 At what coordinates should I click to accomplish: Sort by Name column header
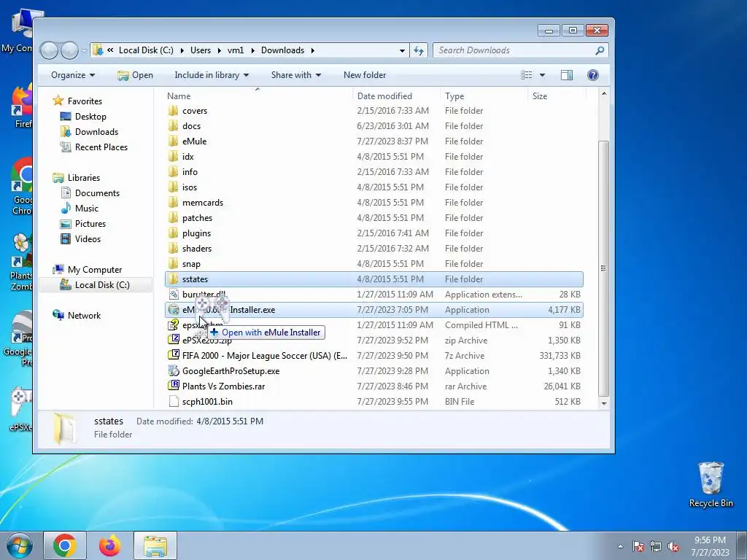(x=258, y=96)
